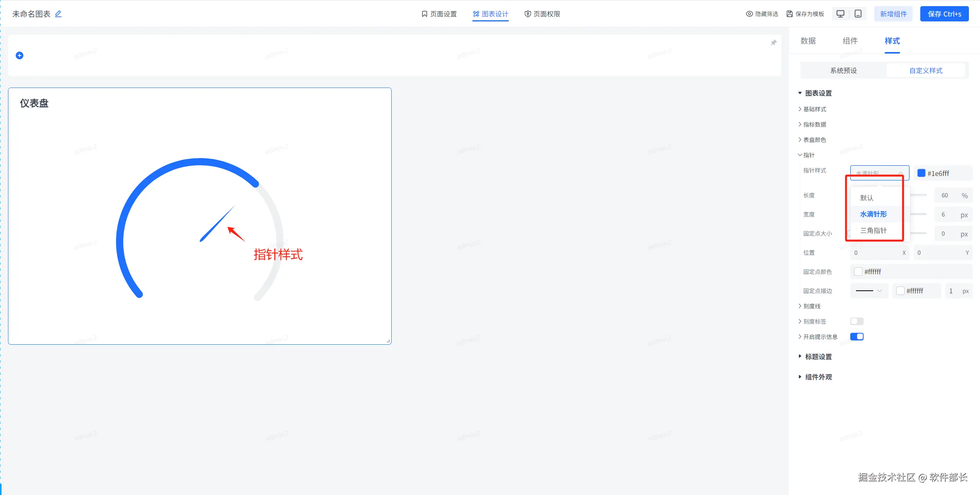Open the #1e6fff pointer color swatch
Image resolution: width=980 pixels, height=495 pixels.
(x=921, y=173)
